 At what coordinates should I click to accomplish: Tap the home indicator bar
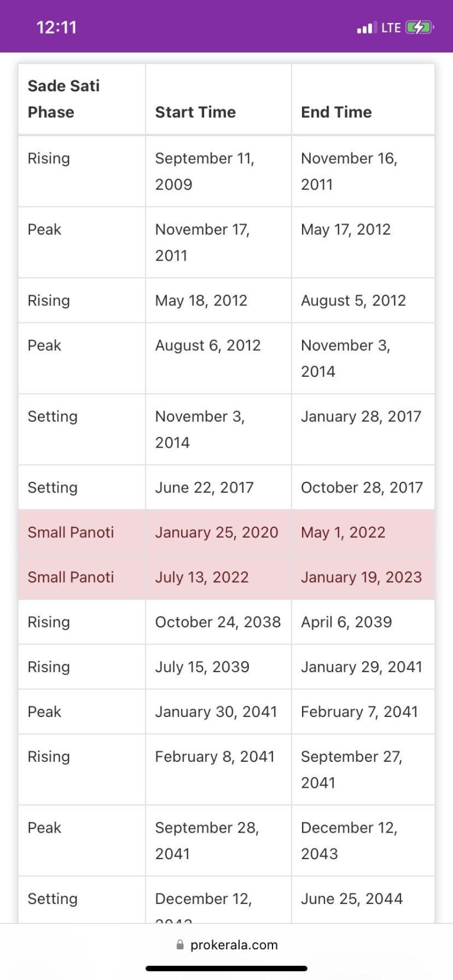[x=226, y=968]
